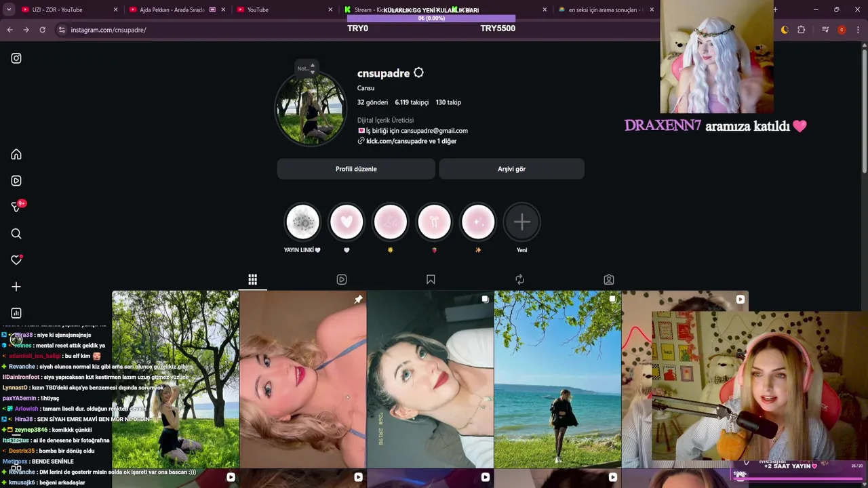Select the reposts tab on the profile

(x=519, y=279)
